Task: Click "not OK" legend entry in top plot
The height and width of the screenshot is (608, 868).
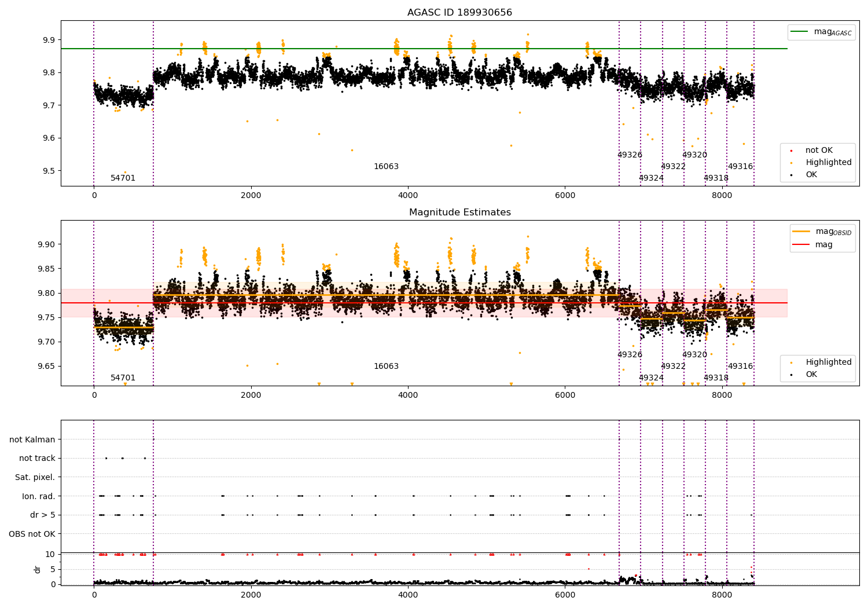Action: point(819,150)
